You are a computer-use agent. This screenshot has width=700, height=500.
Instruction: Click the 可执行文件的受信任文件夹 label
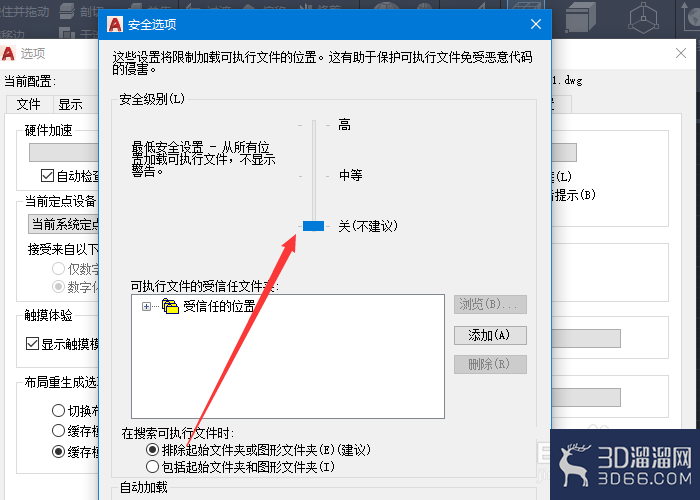point(204,286)
